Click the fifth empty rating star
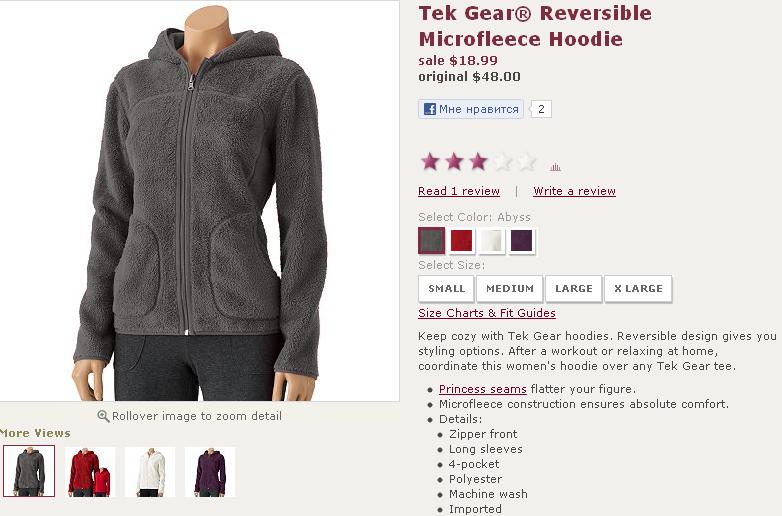The height and width of the screenshot is (516, 782). 526,162
